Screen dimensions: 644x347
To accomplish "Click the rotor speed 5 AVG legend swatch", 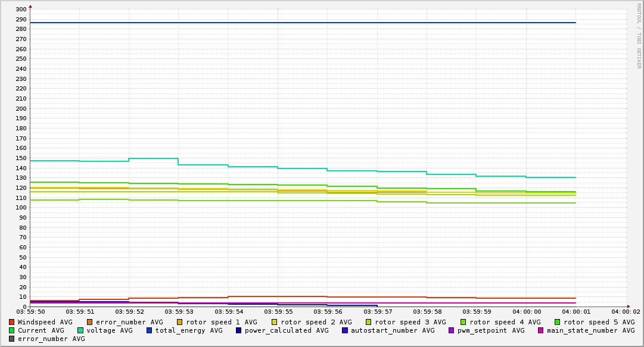I will click(558, 322).
